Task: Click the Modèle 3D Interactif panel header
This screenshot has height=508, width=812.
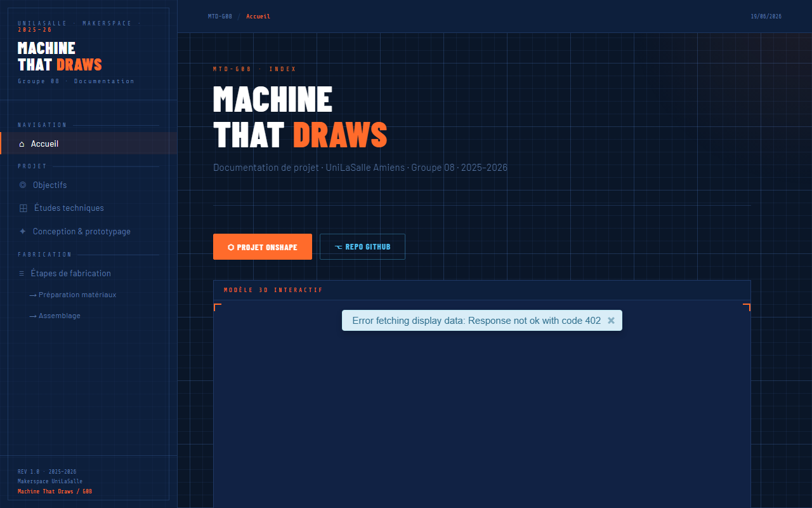Action: click(482, 290)
